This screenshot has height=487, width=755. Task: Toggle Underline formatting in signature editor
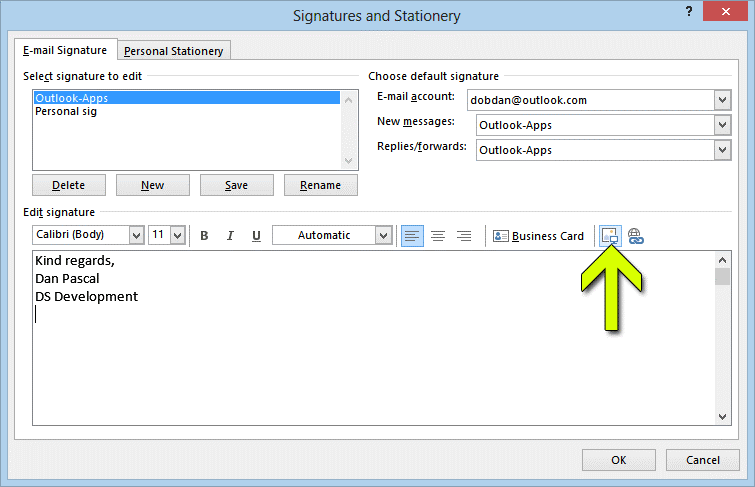pyautogui.click(x=256, y=236)
